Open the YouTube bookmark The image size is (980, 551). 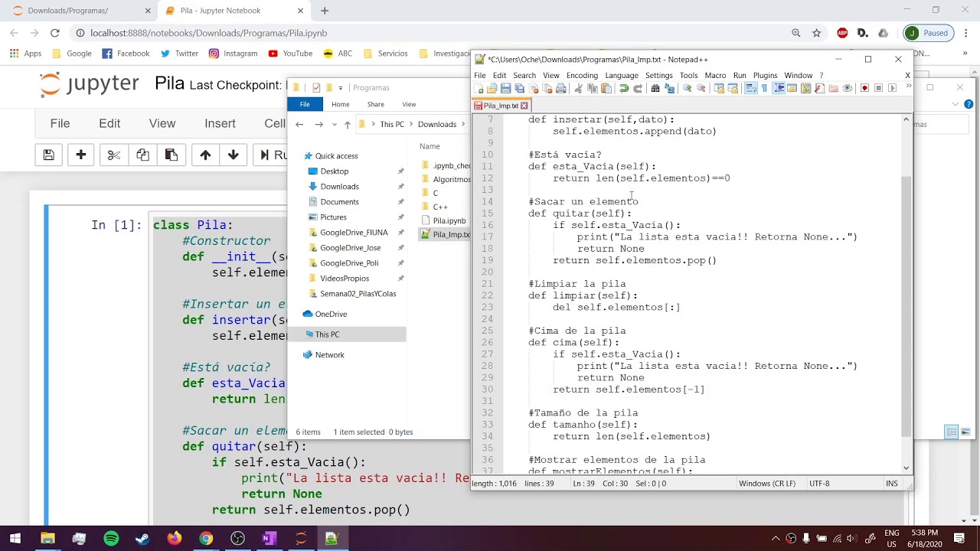coord(290,54)
